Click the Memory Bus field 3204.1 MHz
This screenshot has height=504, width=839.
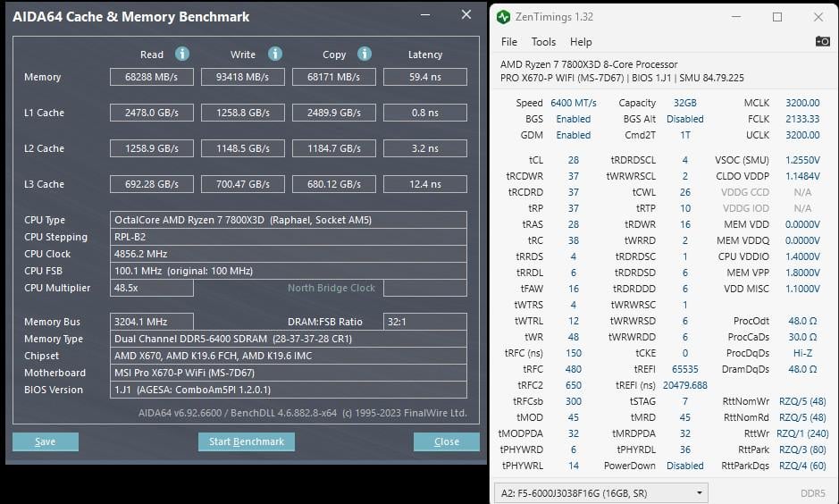pos(151,322)
